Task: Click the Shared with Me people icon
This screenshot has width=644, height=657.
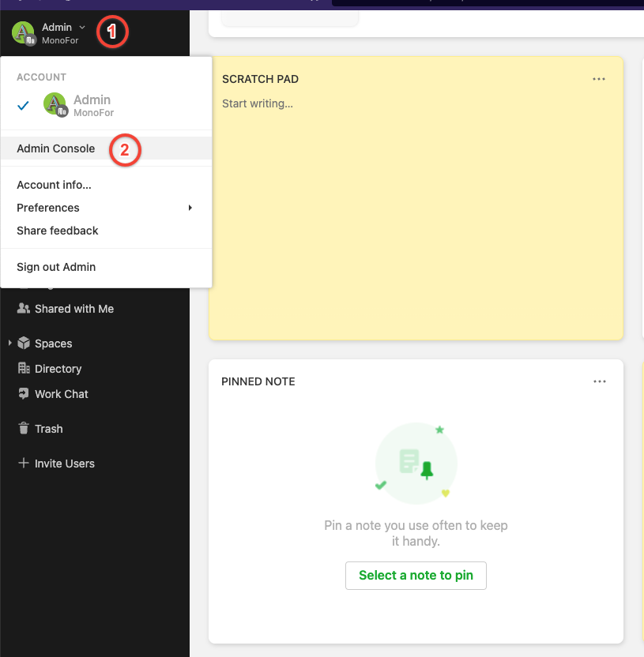Action: click(24, 309)
